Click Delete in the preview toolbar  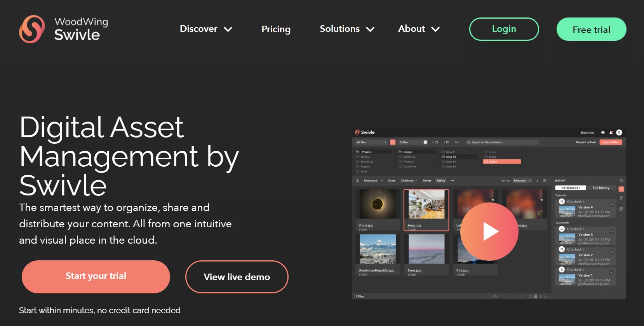(427, 181)
